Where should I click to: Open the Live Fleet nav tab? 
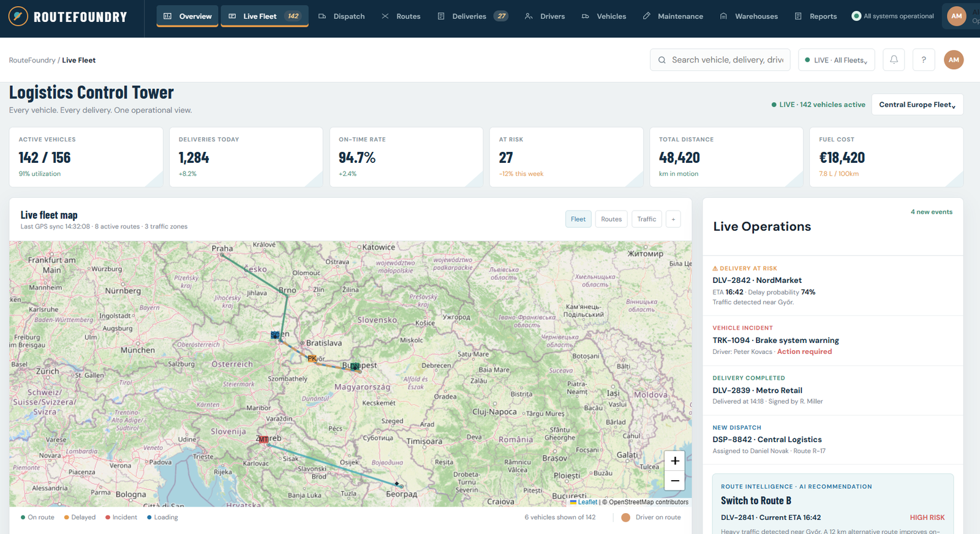coord(265,16)
